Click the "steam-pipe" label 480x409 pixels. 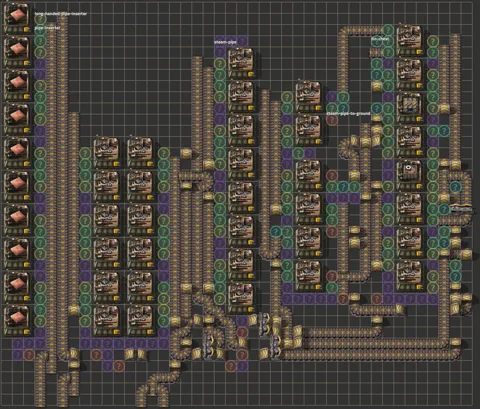coord(225,42)
